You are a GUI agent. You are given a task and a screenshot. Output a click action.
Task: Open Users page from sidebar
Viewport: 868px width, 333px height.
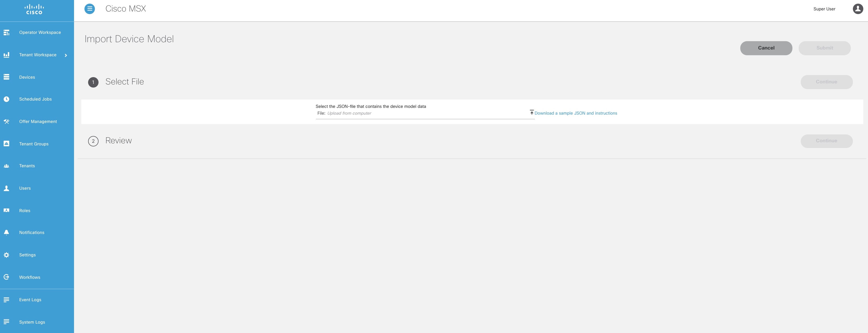[25, 188]
